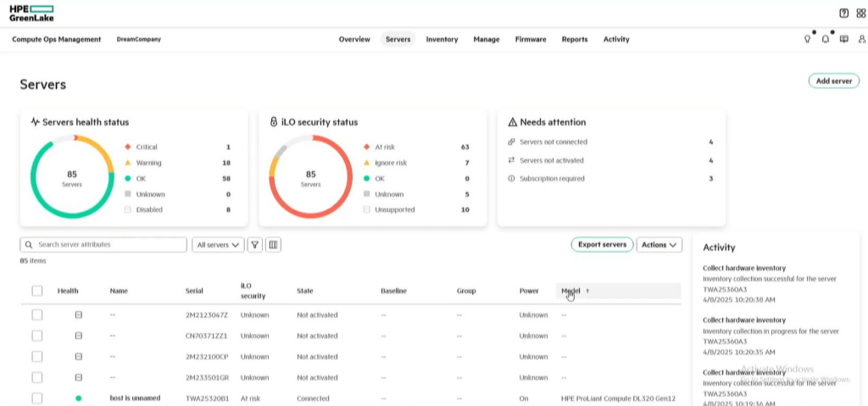The height and width of the screenshot is (406, 868).
Task: Open the user profile icon
Action: coord(862,39)
